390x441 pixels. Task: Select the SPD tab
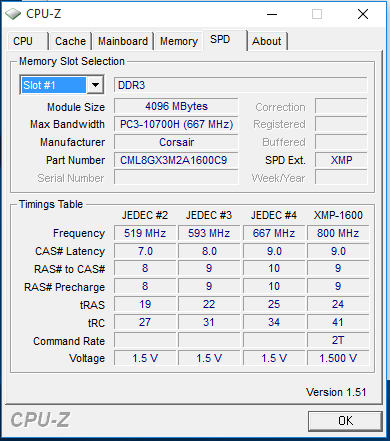click(x=225, y=40)
